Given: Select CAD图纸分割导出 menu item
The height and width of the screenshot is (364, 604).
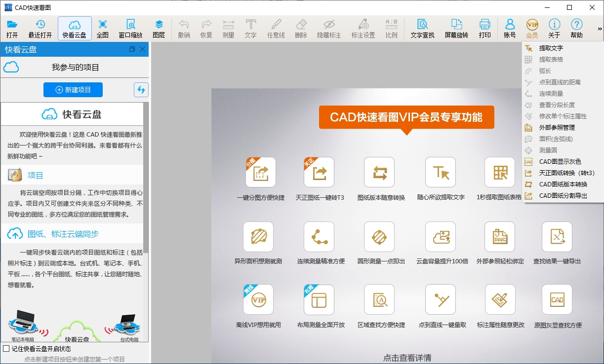Looking at the screenshot, I should coord(563,196).
